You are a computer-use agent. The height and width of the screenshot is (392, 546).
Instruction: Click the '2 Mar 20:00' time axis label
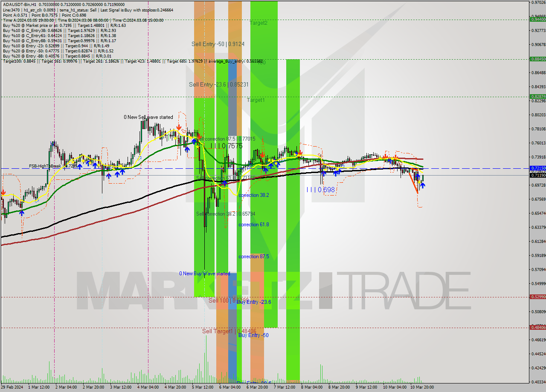(93, 387)
